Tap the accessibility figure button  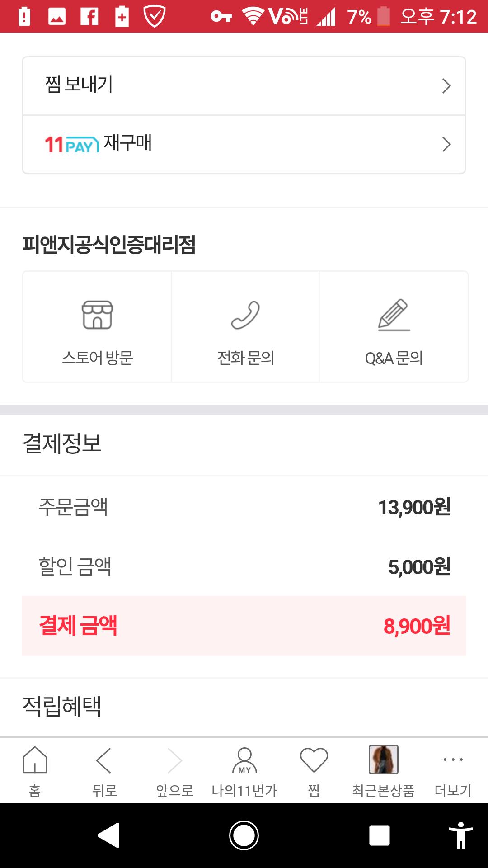pos(460,835)
